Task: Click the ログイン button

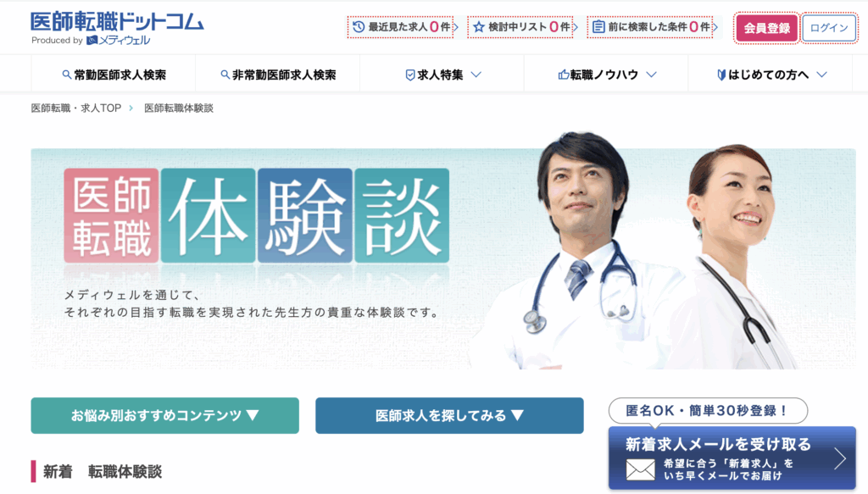Action: click(829, 28)
